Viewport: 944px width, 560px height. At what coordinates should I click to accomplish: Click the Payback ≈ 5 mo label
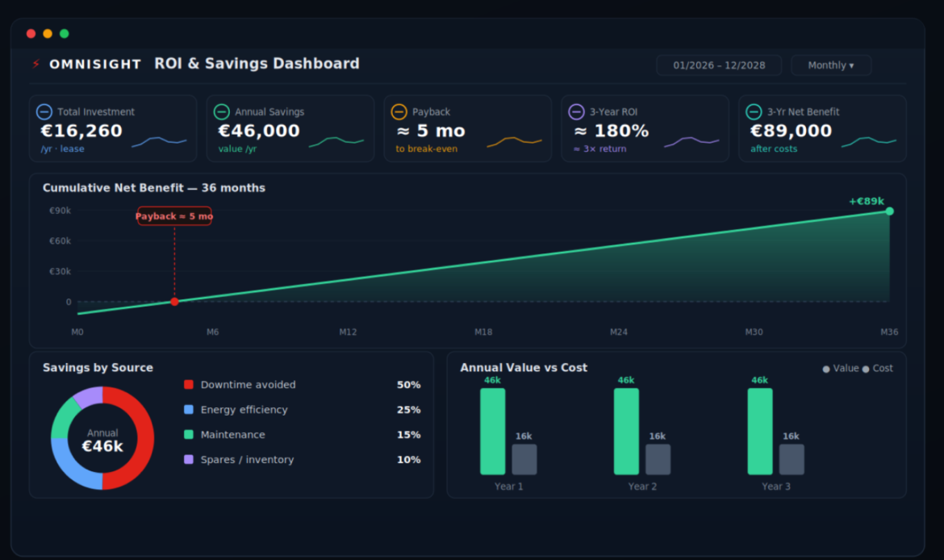(x=174, y=216)
